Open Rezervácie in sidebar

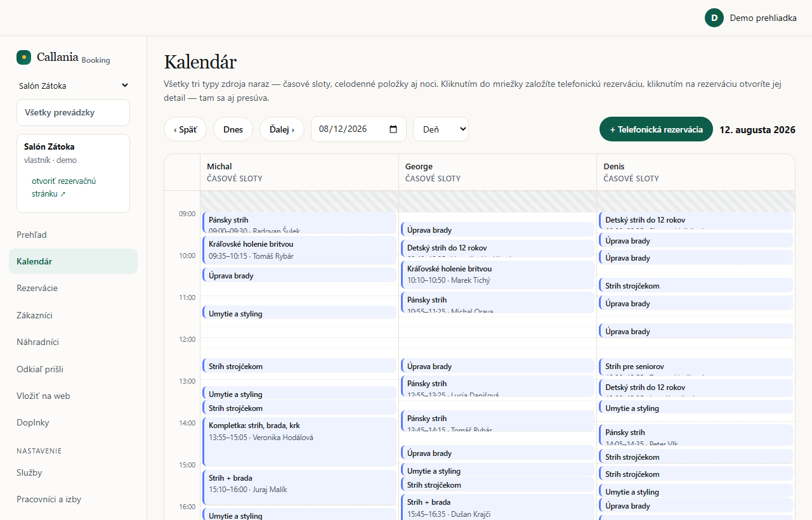pyautogui.click(x=73, y=288)
